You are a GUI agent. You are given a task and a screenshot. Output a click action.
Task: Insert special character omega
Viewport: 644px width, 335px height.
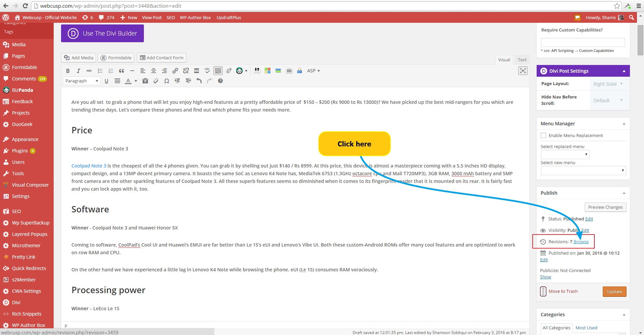pos(167,81)
